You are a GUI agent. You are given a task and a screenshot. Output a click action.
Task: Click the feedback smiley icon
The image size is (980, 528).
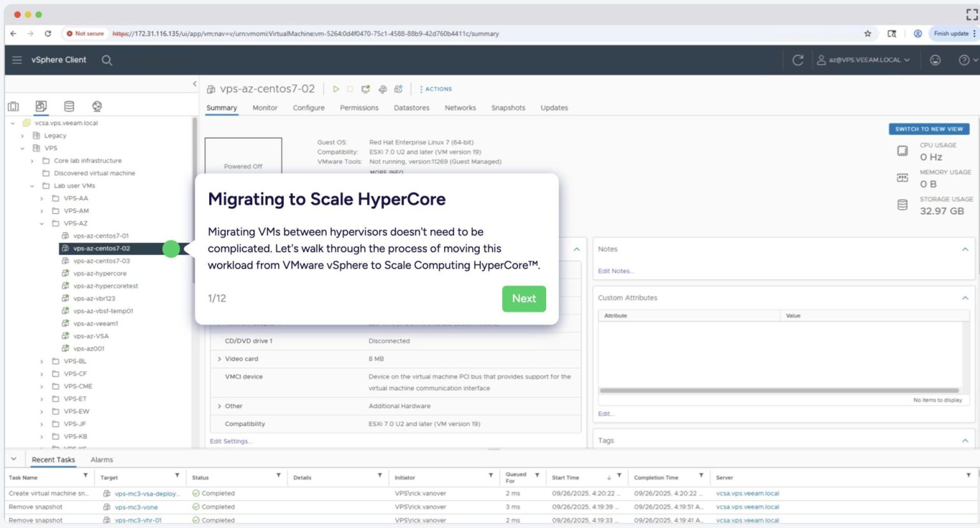pyautogui.click(x=935, y=59)
